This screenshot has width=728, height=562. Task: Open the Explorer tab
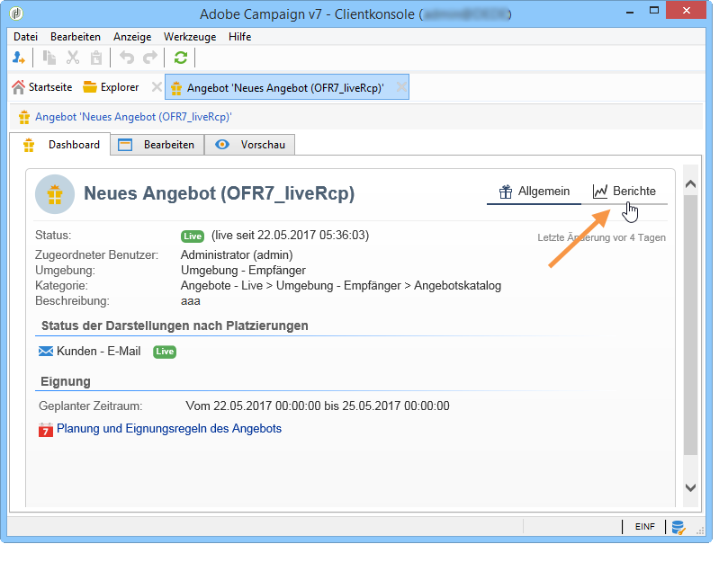click(112, 87)
